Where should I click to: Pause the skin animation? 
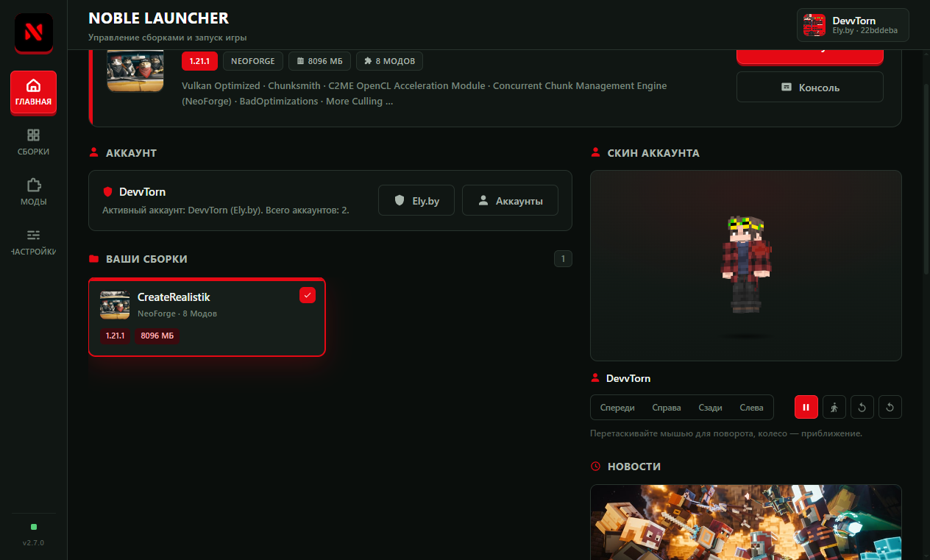click(806, 407)
